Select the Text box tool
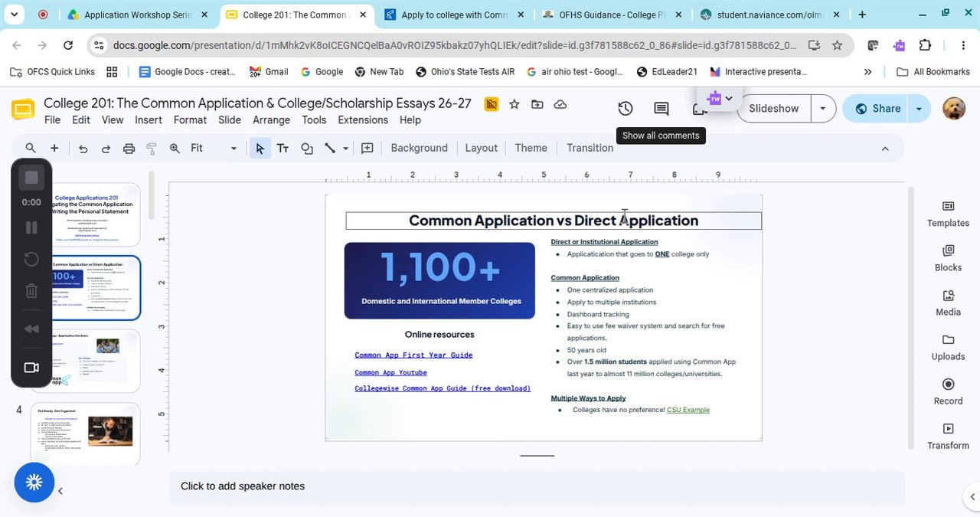This screenshot has width=980, height=517. coord(283,148)
